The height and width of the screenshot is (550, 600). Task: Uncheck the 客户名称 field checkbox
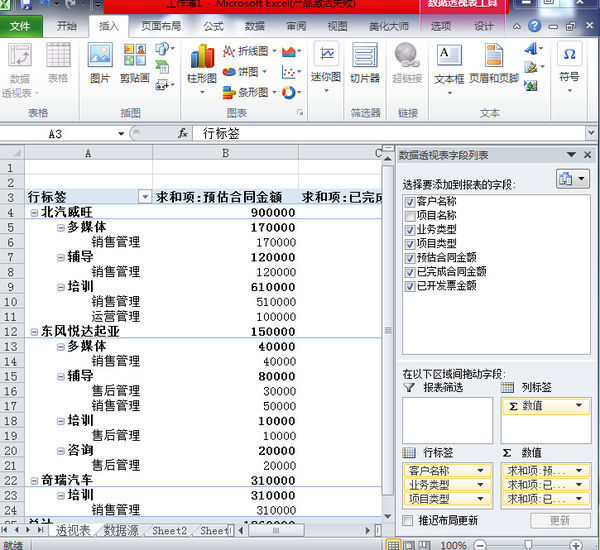pyautogui.click(x=409, y=201)
